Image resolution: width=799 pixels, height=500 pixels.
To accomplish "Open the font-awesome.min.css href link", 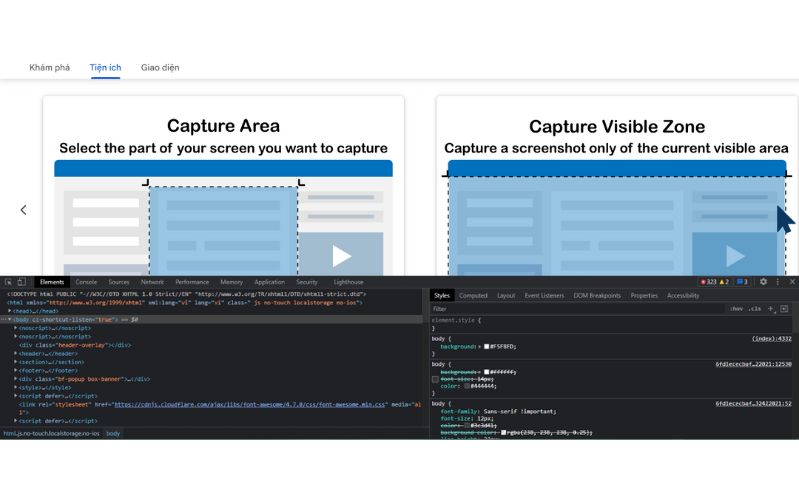I will [250, 405].
